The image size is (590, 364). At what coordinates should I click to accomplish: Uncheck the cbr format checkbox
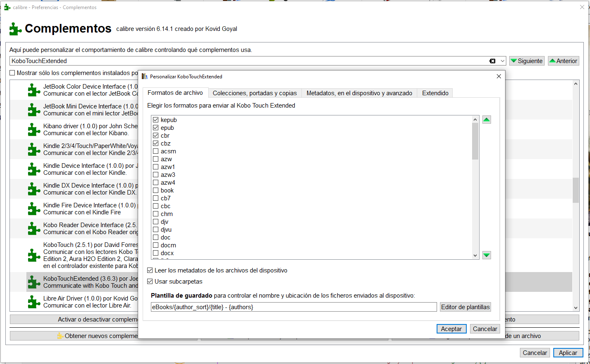coord(155,136)
